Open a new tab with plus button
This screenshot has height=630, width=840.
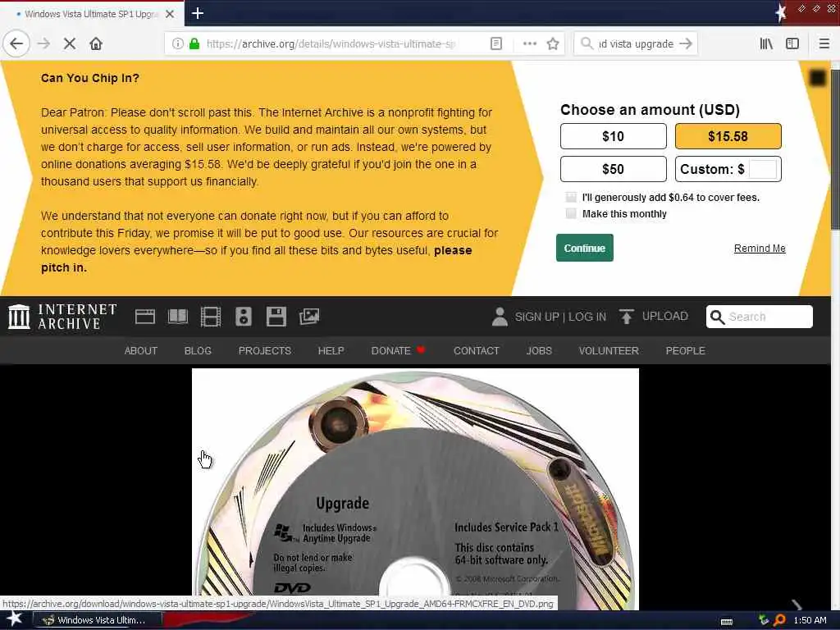[198, 13]
